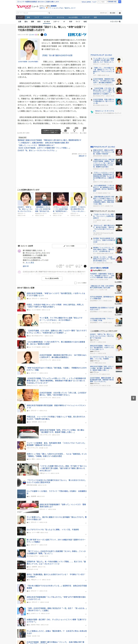Click the keyword search magnifier icon

(49, 13)
